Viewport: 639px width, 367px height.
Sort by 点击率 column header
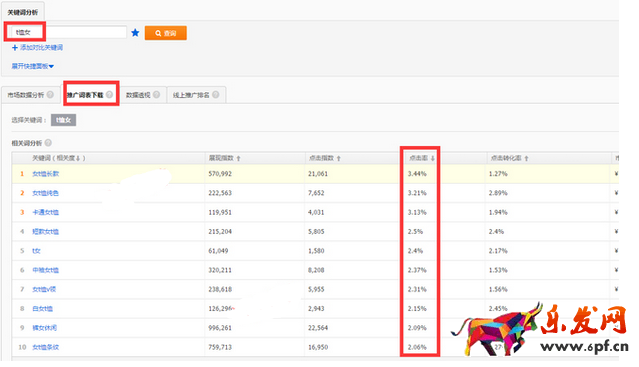coord(422,158)
